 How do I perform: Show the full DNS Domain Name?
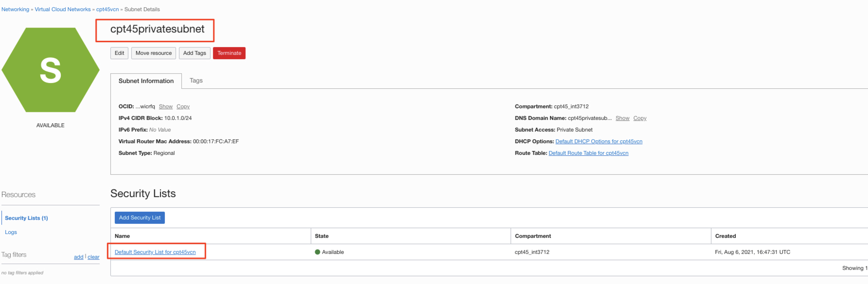pyautogui.click(x=622, y=118)
